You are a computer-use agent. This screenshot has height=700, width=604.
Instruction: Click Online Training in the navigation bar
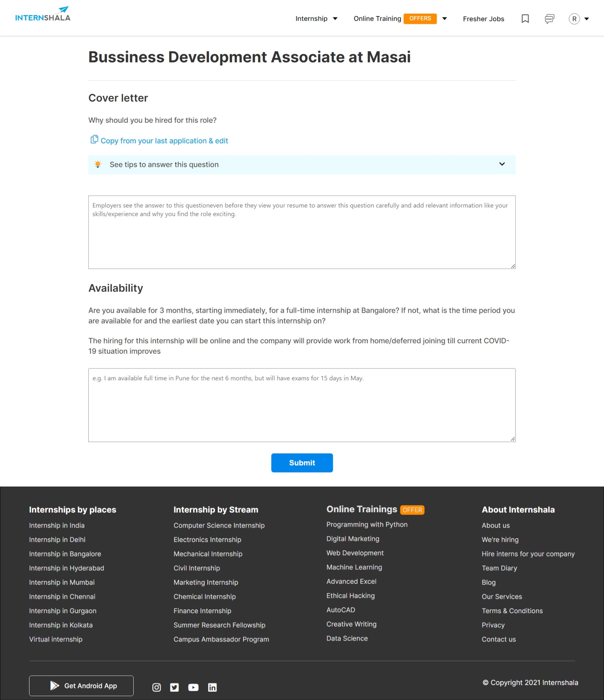click(377, 19)
